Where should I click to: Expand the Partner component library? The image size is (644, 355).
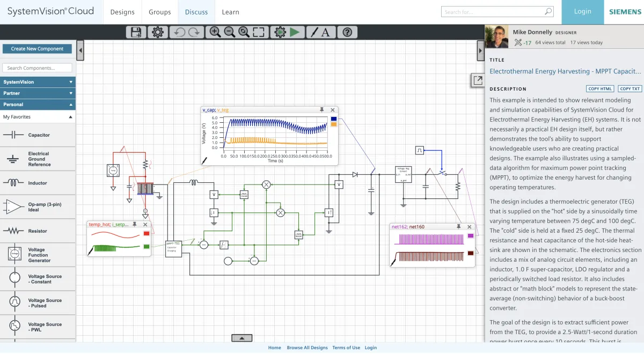38,93
